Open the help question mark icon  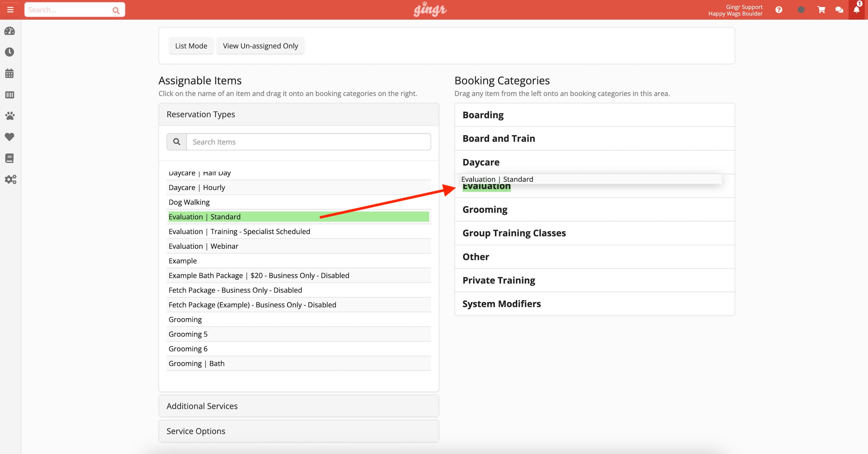pyautogui.click(x=779, y=10)
